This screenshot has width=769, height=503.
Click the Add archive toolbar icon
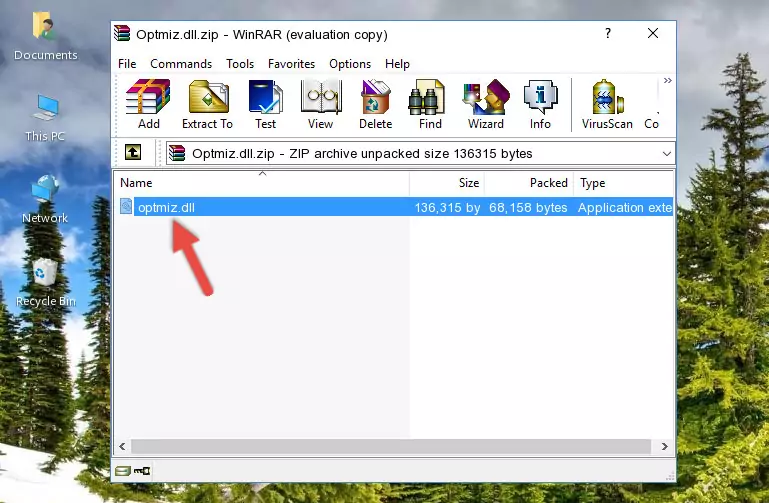[148, 104]
